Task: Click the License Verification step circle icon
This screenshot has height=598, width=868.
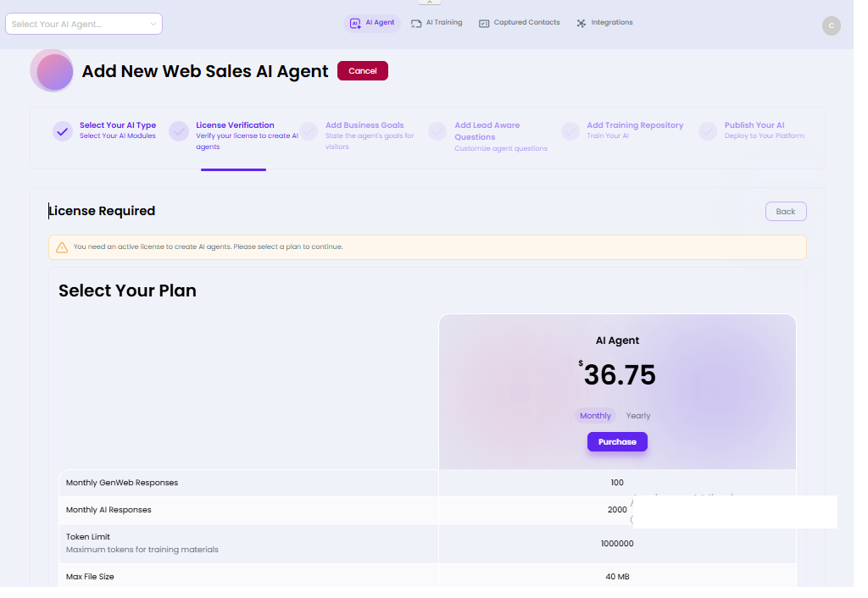Action: click(179, 131)
